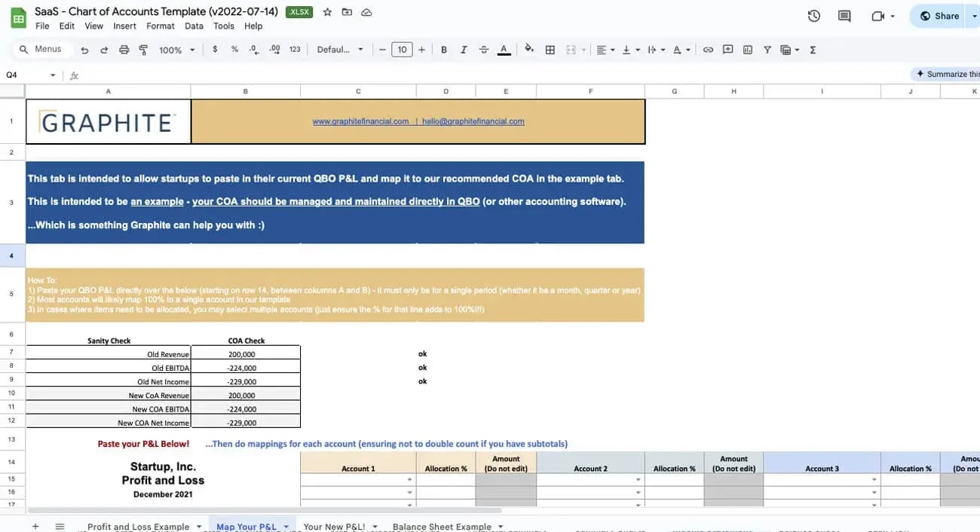Open the Data menu
980x532 pixels.
pyautogui.click(x=194, y=26)
